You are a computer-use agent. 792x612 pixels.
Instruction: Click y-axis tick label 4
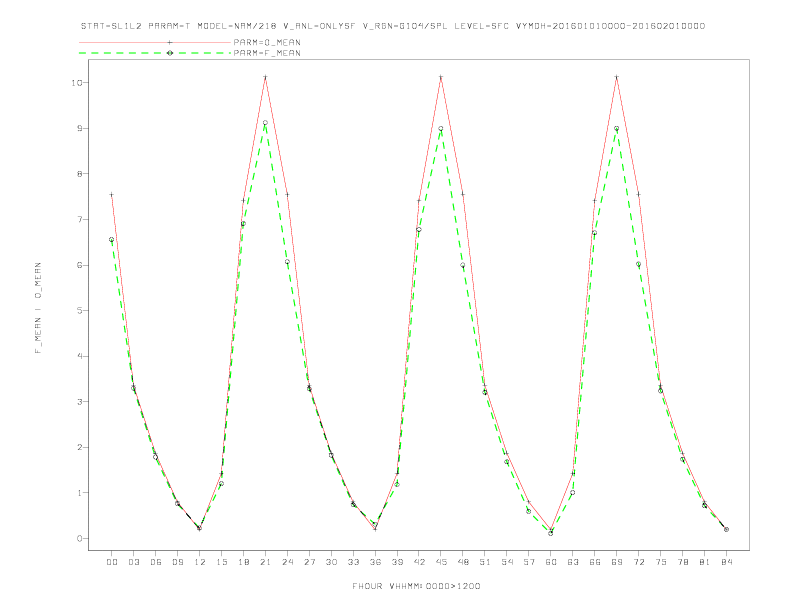79,356
